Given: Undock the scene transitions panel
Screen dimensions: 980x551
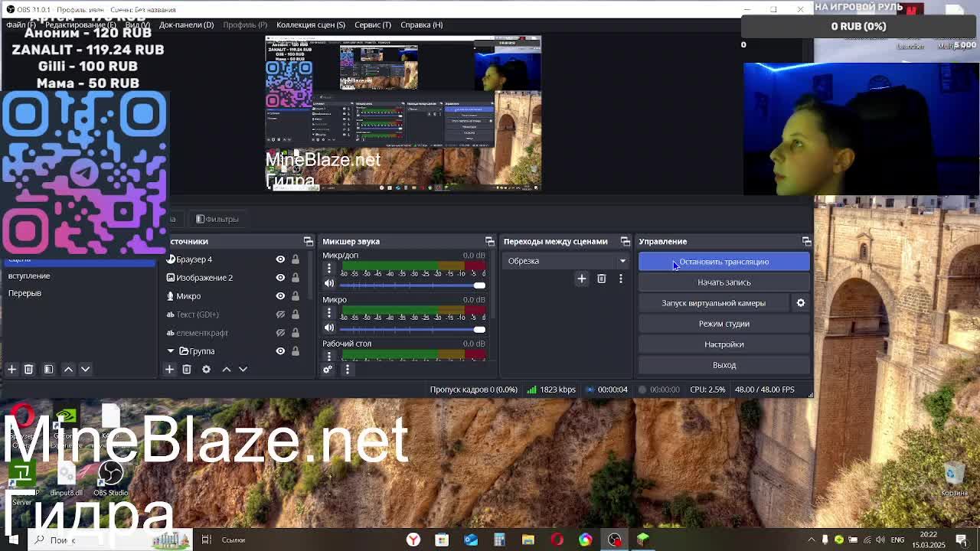Looking at the screenshot, I should (x=625, y=241).
